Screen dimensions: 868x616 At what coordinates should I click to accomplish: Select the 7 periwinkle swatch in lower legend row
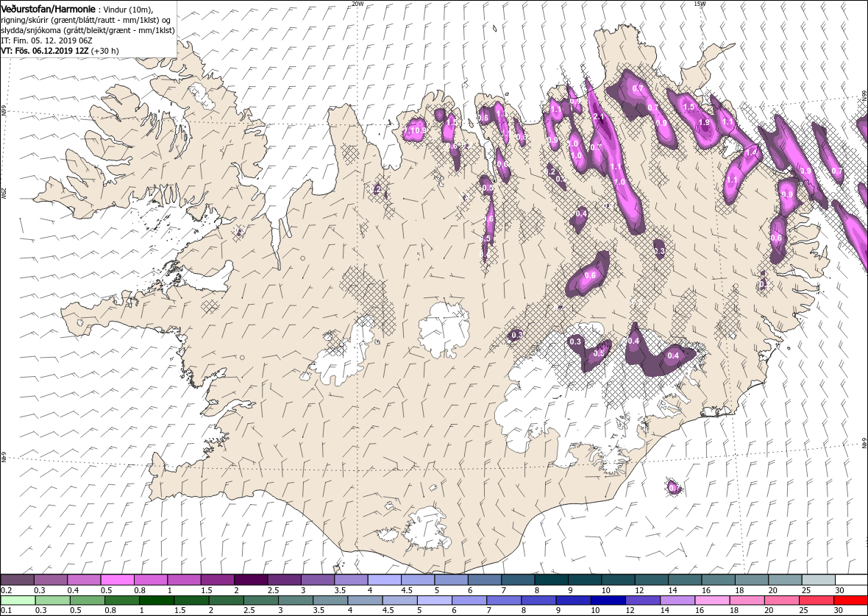point(503,601)
